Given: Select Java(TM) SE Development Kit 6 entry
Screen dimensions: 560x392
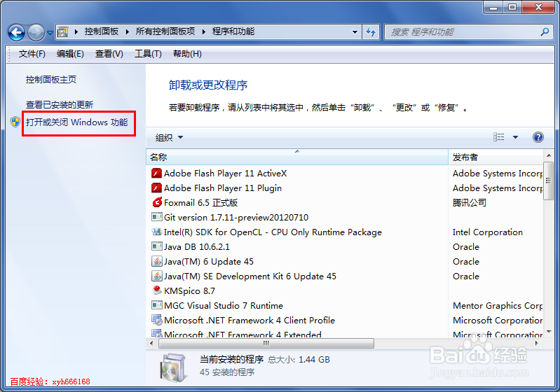Looking at the screenshot, I should point(250,276).
